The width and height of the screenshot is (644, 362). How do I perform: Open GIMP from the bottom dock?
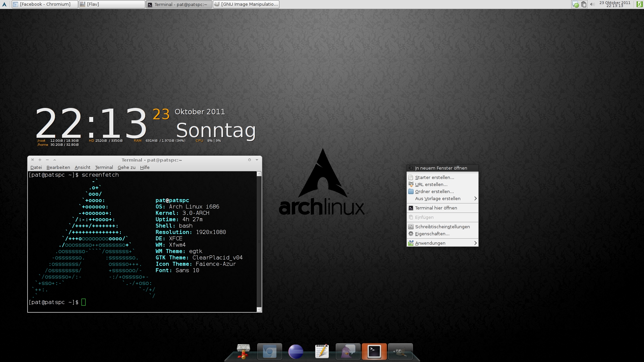[x=400, y=352]
